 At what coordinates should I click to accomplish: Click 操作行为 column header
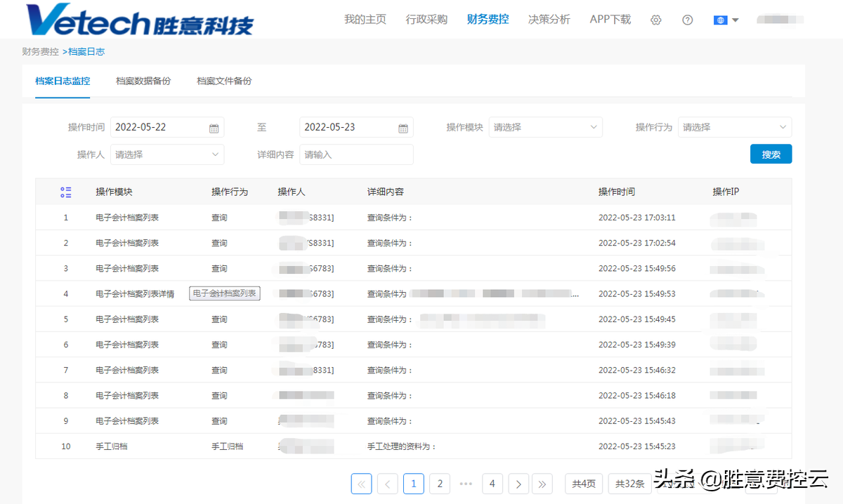(230, 192)
